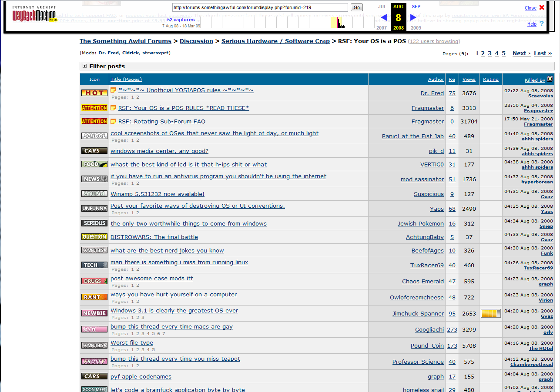560x392 pixels.
Task: Click the FRUITY icon on teapot thread
Action: pyautogui.click(x=94, y=362)
